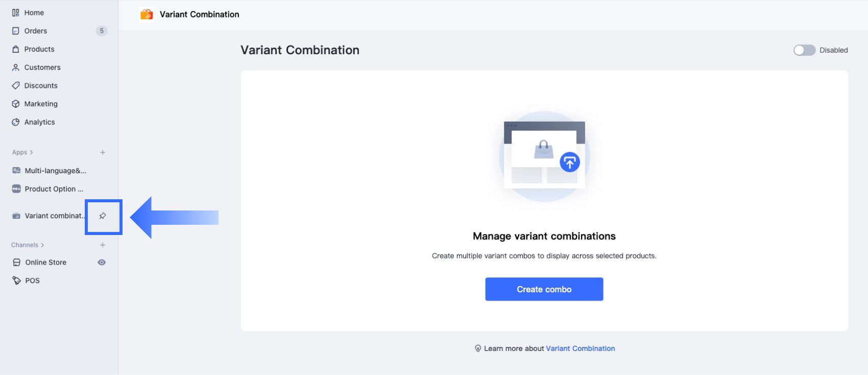Click the Variant Combination app icon in header
Screen dimensions: 868x375
(147, 14)
